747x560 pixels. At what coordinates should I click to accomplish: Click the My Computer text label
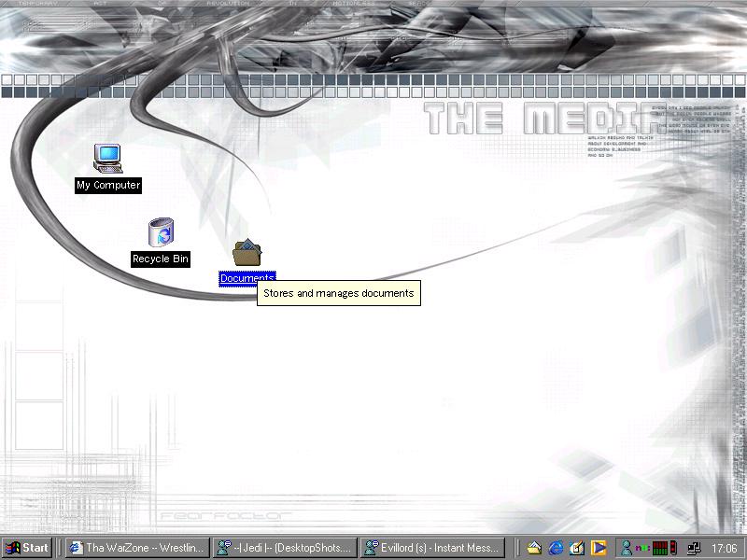108,185
